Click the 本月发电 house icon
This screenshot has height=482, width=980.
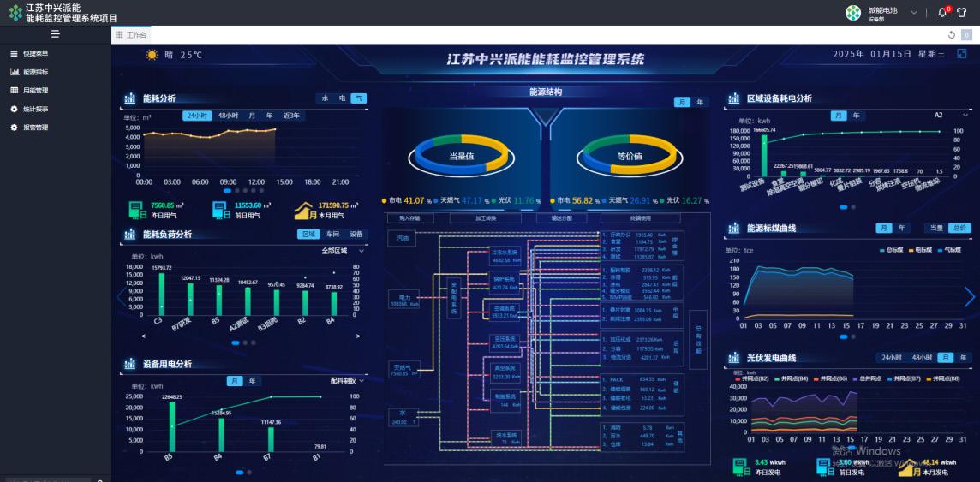909,467
